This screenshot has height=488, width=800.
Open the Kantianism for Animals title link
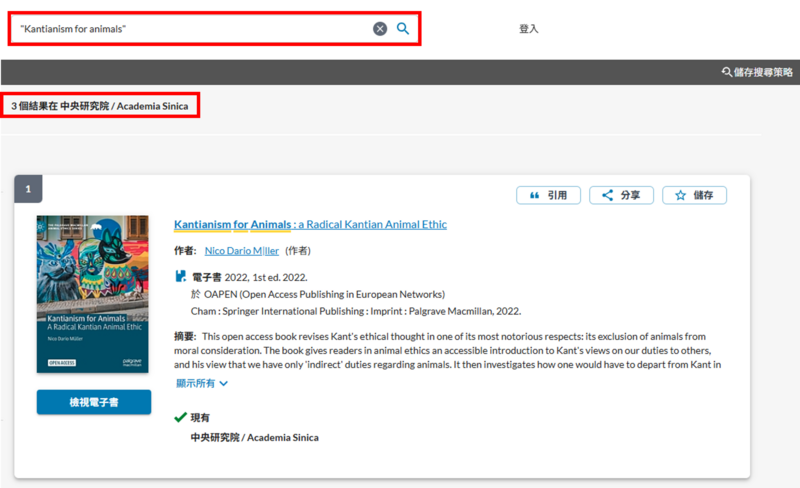coord(310,224)
